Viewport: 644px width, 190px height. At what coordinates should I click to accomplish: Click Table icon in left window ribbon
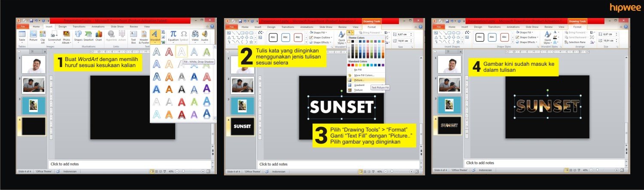pyautogui.click(x=22, y=36)
